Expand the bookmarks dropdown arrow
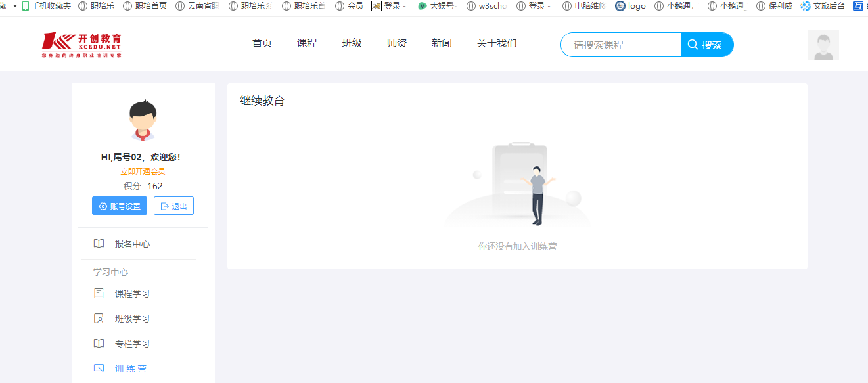The image size is (868, 383). click(14, 6)
